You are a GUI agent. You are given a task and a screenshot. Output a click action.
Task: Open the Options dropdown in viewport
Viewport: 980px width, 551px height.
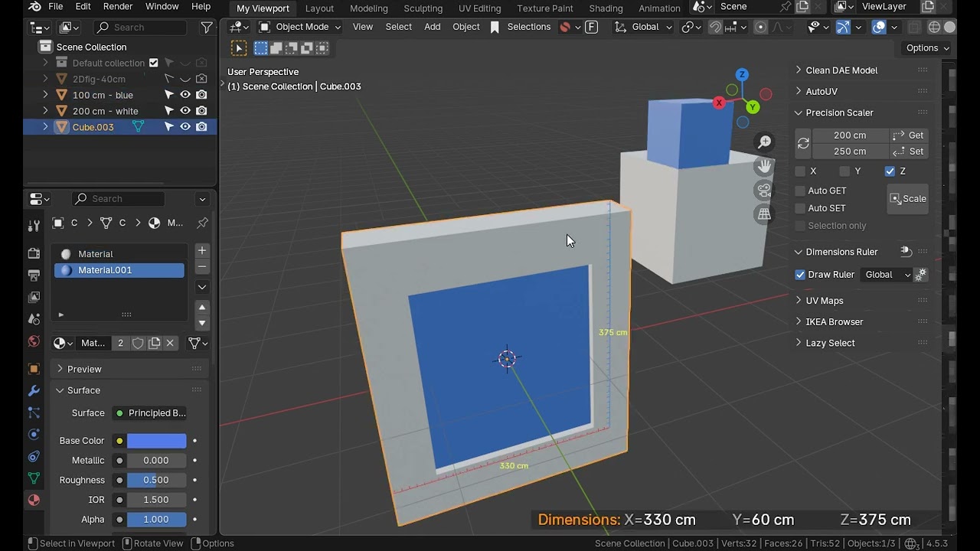pyautogui.click(x=927, y=47)
